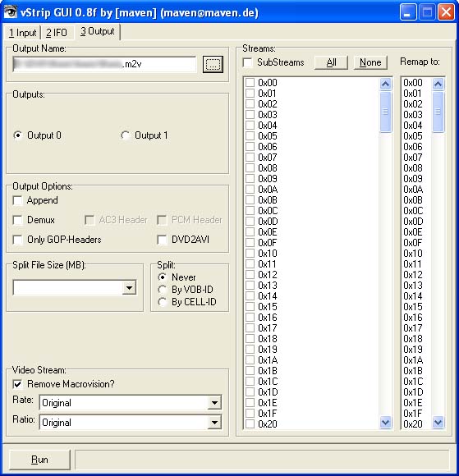Click the vStrip eye icon in the title bar
459x476 pixels.
(11, 12)
